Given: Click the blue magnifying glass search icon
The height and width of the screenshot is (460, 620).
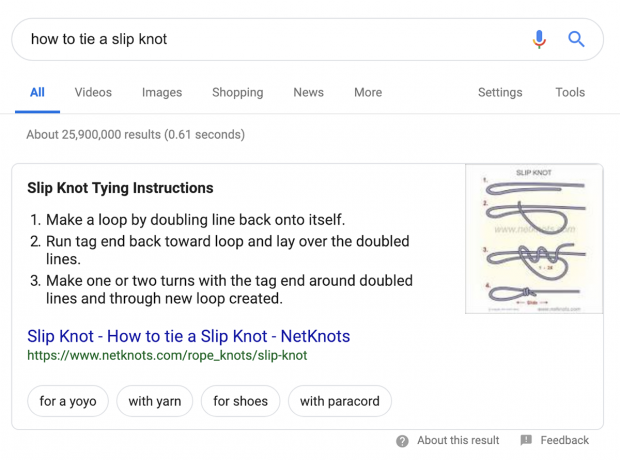Looking at the screenshot, I should click(576, 40).
